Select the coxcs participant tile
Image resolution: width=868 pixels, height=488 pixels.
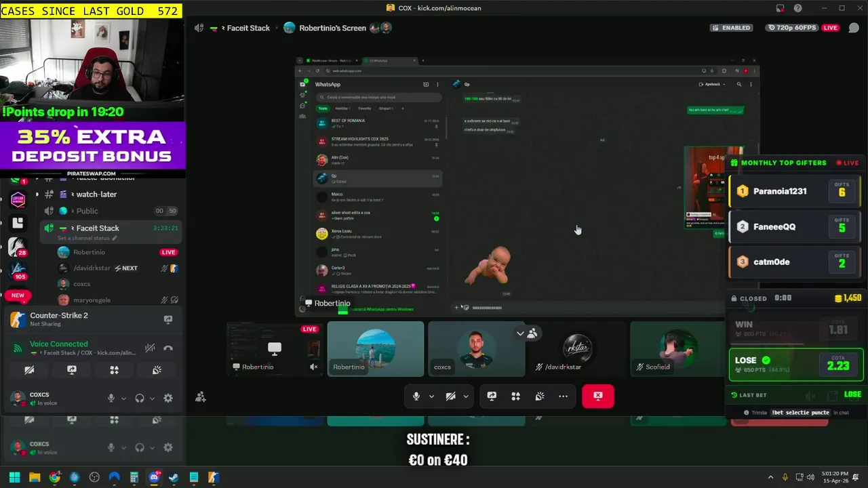pyautogui.click(x=476, y=349)
